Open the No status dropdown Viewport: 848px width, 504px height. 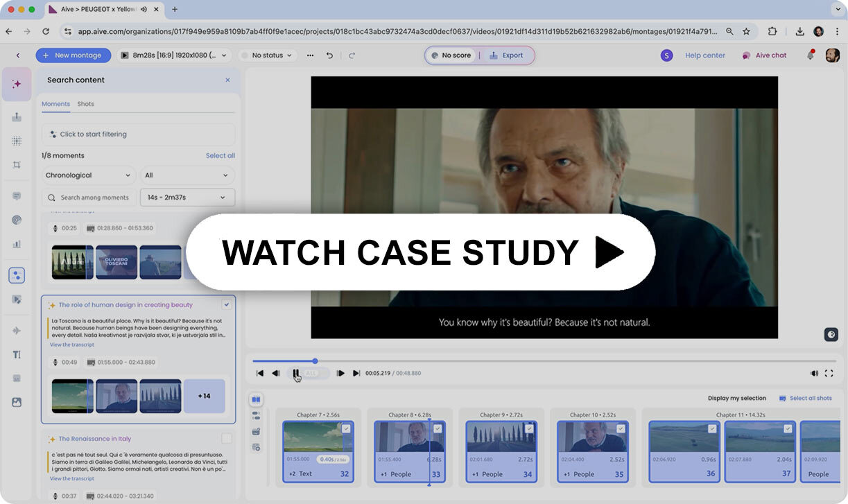[268, 55]
